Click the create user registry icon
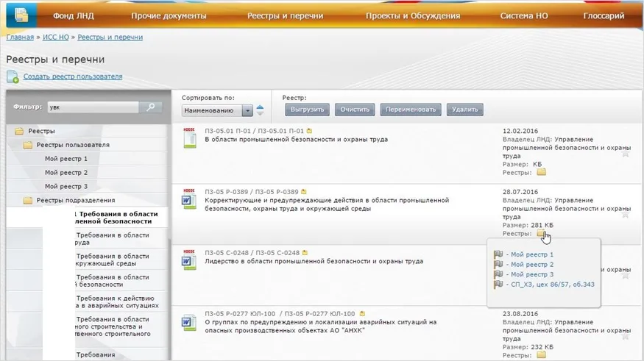This screenshot has width=644, height=361. [x=13, y=76]
